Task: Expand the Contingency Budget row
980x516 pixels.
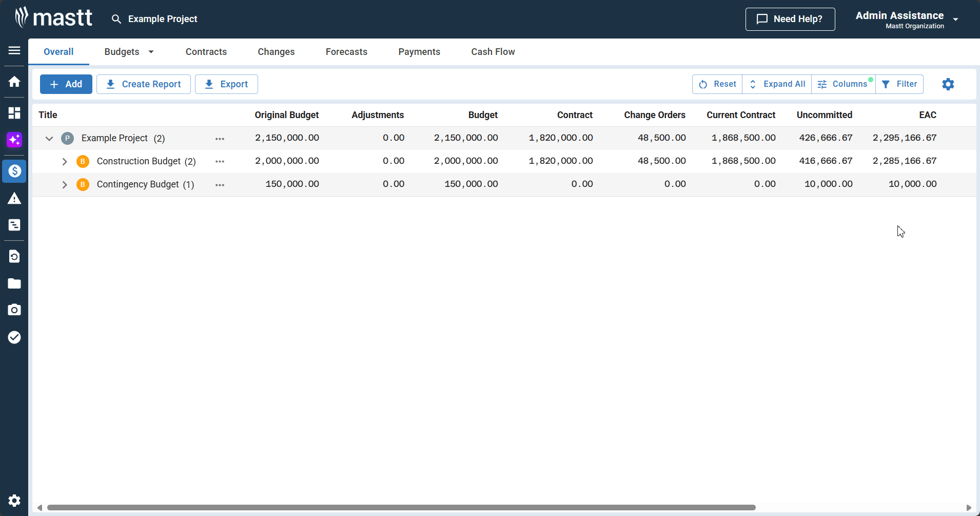Action: [65, 184]
